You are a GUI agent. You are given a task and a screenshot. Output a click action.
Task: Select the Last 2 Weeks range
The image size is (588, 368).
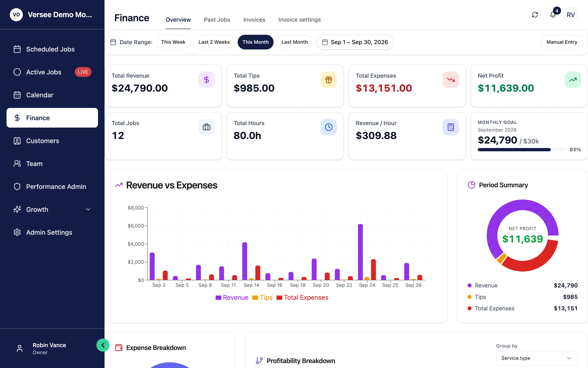214,42
